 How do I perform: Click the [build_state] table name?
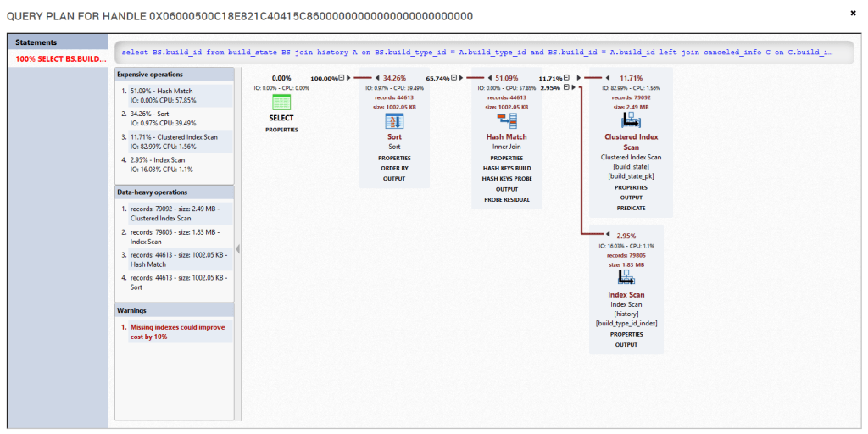point(631,167)
